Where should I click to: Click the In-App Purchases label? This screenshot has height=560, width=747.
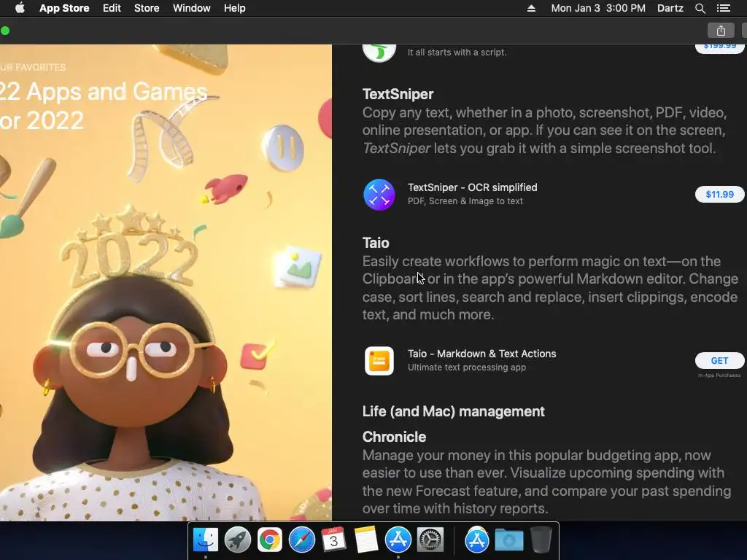coord(719,376)
